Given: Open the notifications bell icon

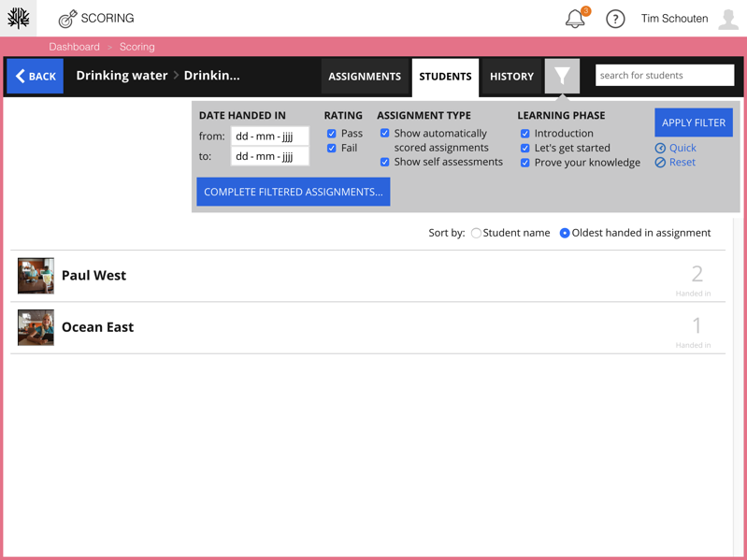Looking at the screenshot, I should (x=575, y=19).
